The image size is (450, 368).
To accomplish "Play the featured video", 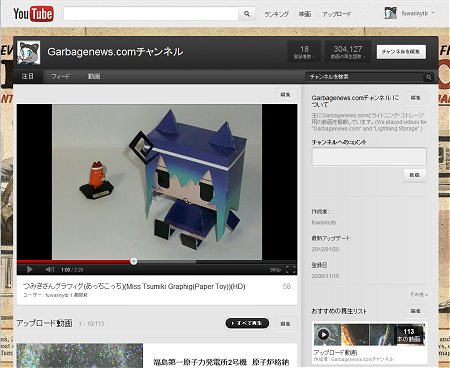I will (29, 269).
